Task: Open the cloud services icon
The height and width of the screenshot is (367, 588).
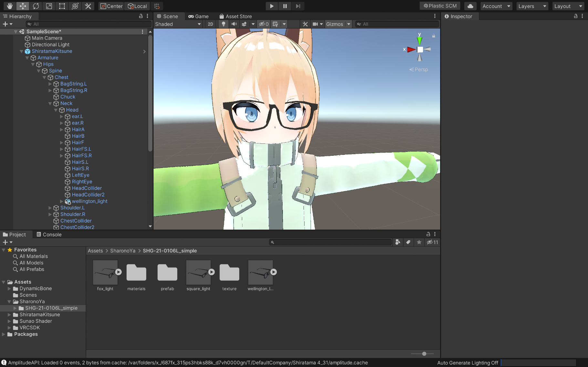Action: point(470,6)
